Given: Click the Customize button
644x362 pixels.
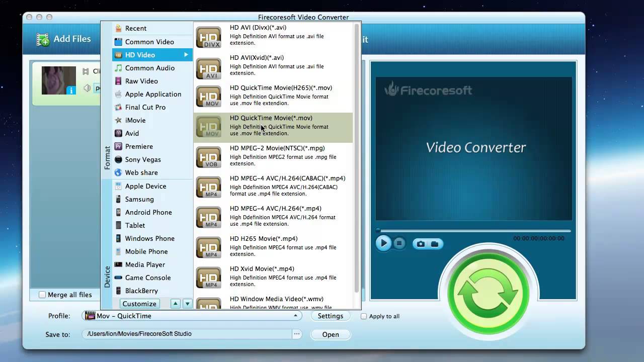Looking at the screenshot, I should point(139,304).
